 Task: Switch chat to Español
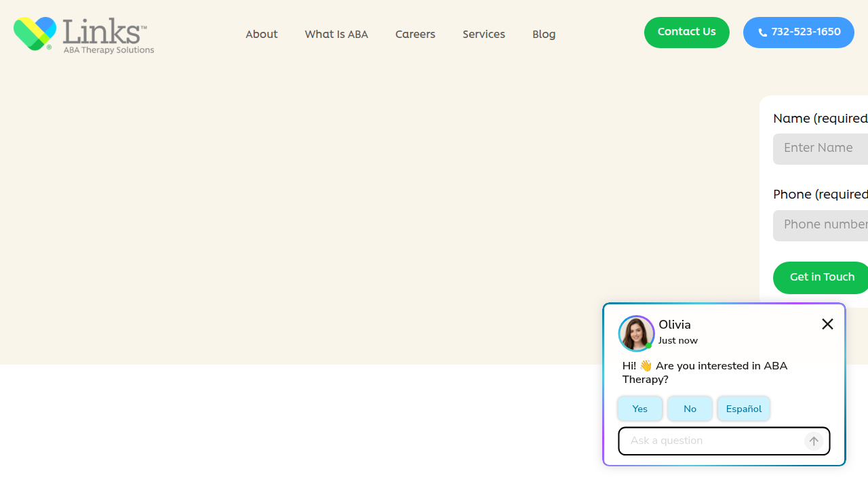coord(743,409)
